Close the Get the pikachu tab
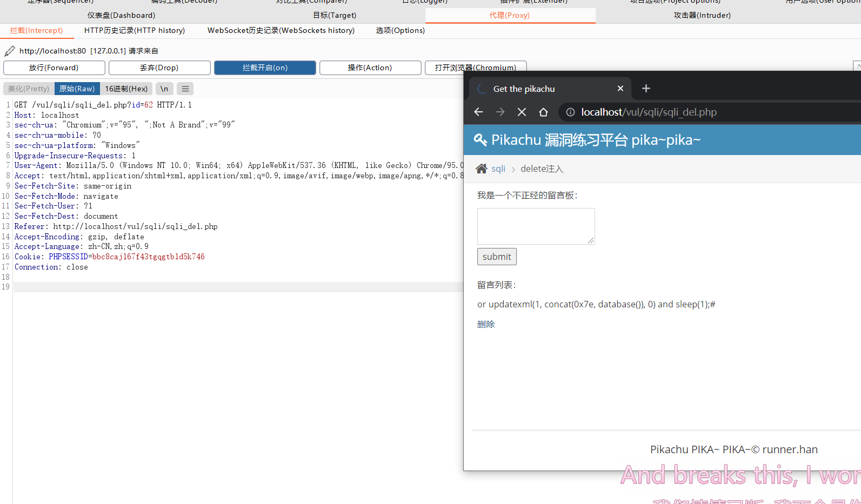Viewport: 861px width, 504px height. [620, 88]
